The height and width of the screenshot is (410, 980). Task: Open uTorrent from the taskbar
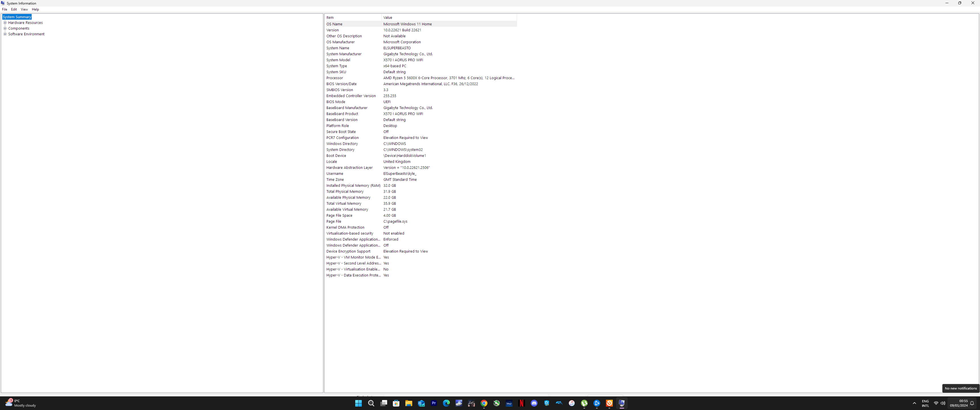click(584, 403)
